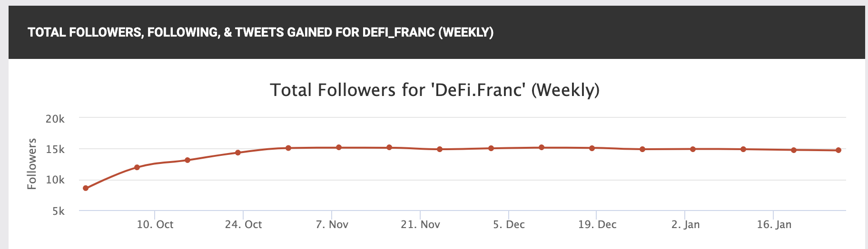The height and width of the screenshot is (249, 868).
Task: Click the data point nearest 7. Nov
Action: 339,147
